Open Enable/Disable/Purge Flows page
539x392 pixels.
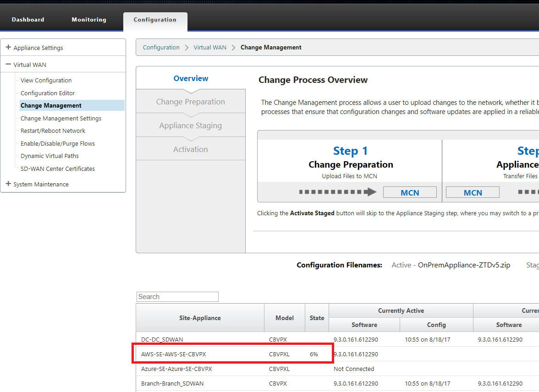[57, 144]
